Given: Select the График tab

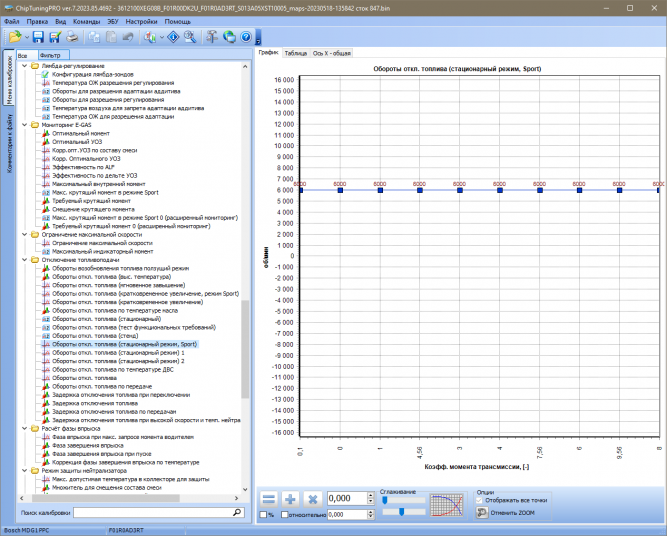Looking at the screenshot, I should [x=268, y=53].
